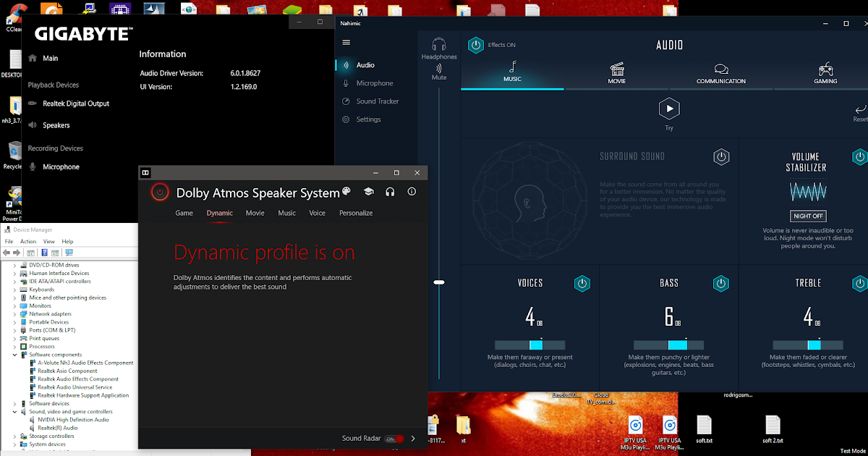Viewport: 868px width, 456px height.
Task: Adjust the Treble level slider
Action: coord(808,345)
